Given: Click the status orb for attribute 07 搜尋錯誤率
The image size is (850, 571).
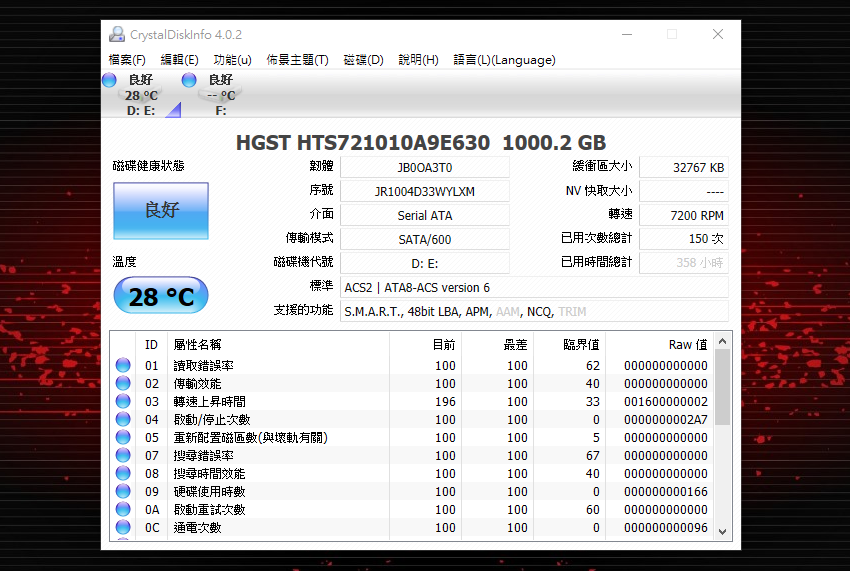Looking at the screenshot, I should 123,454.
